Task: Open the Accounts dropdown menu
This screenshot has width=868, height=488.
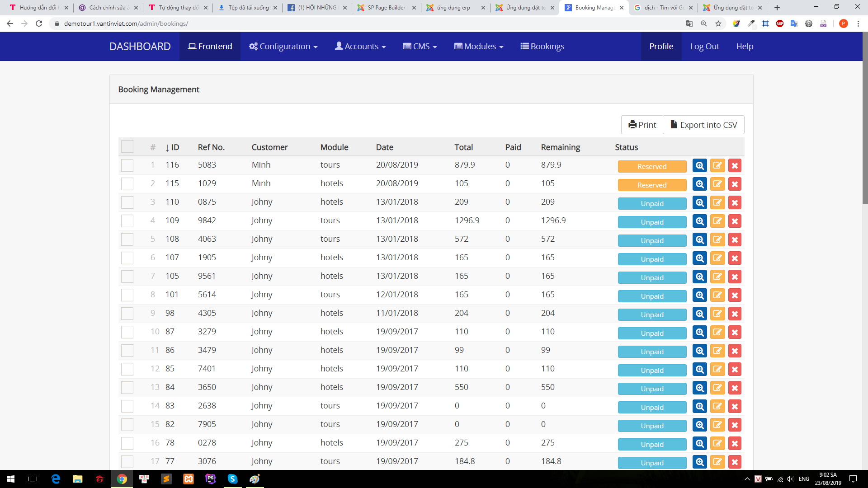Action: click(x=360, y=47)
